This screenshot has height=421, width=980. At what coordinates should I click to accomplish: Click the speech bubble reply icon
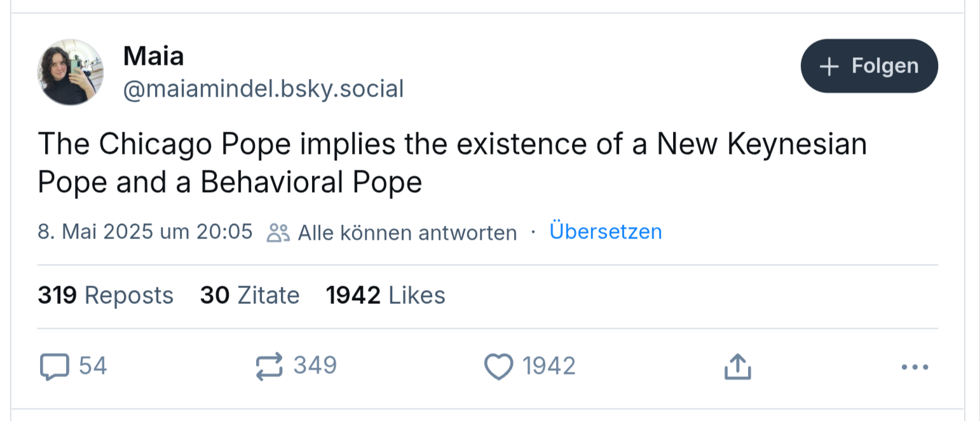tap(54, 367)
